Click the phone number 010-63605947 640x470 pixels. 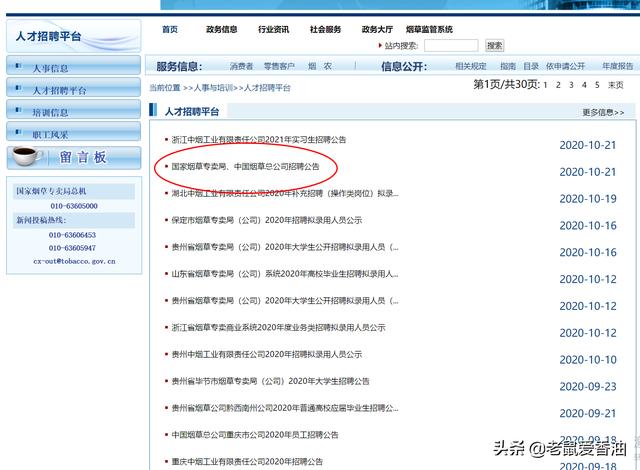[x=72, y=248]
